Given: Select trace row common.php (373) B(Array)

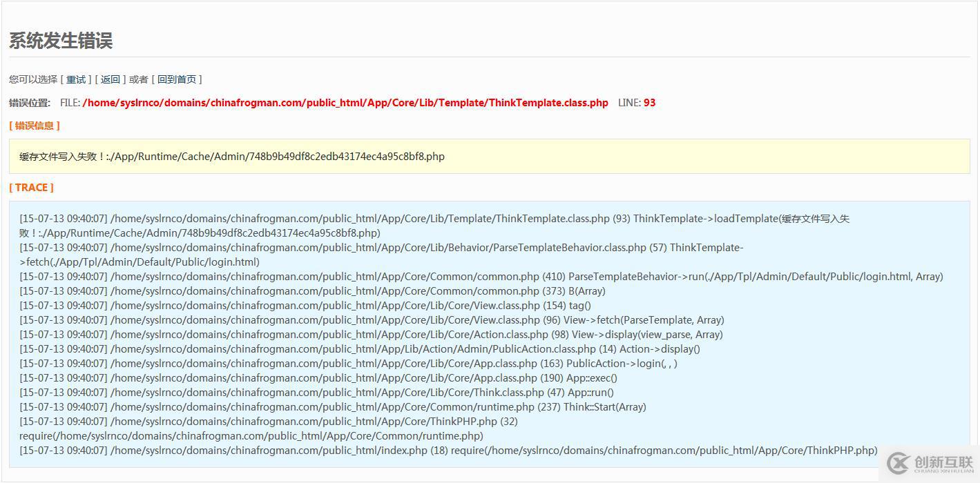Looking at the screenshot, I should coord(312,291).
